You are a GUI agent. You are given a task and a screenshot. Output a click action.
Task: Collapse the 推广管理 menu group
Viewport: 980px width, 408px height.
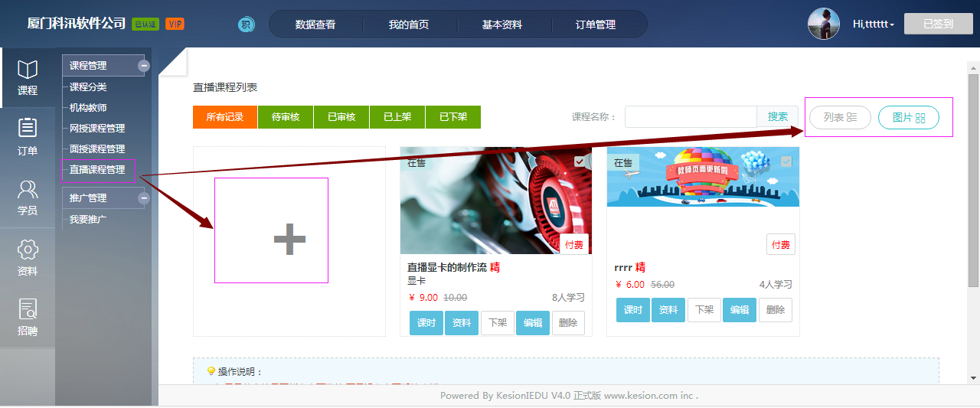point(143,198)
